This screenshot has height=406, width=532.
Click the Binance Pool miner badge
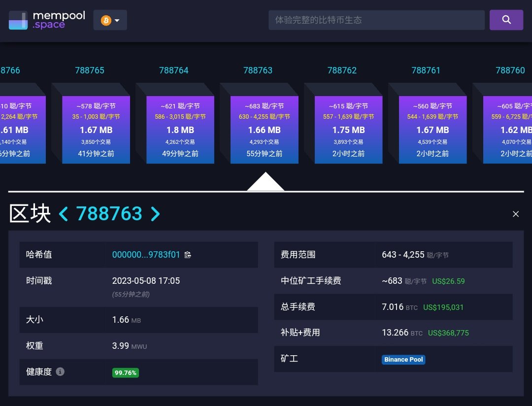[403, 359]
